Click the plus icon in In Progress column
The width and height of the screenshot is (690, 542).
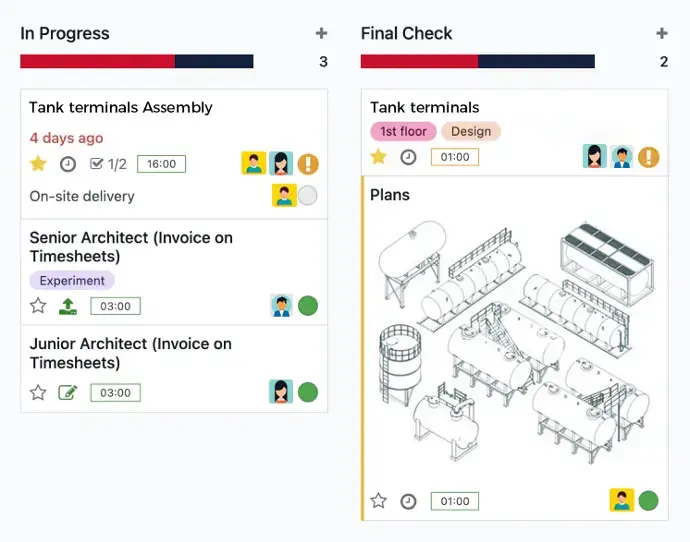321,33
